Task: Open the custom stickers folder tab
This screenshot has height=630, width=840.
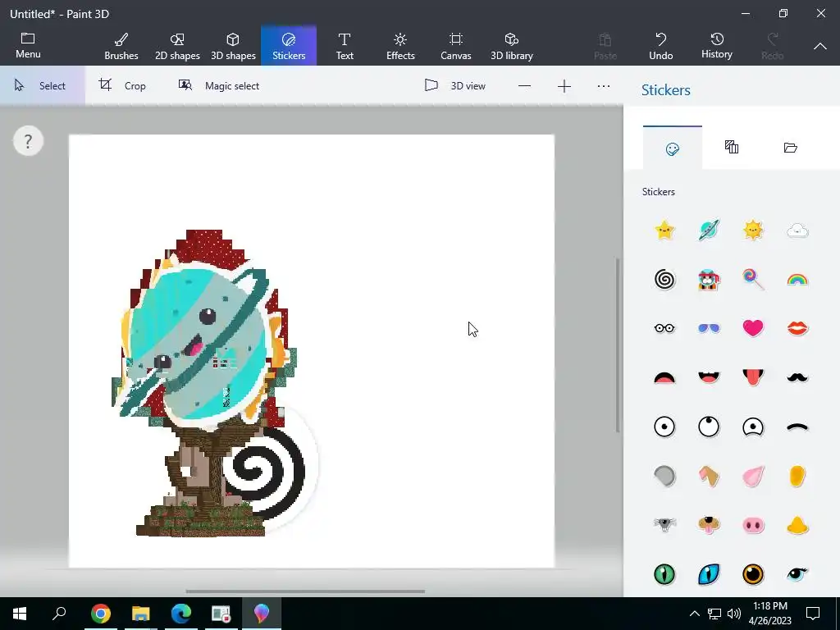Action: point(790,148)
